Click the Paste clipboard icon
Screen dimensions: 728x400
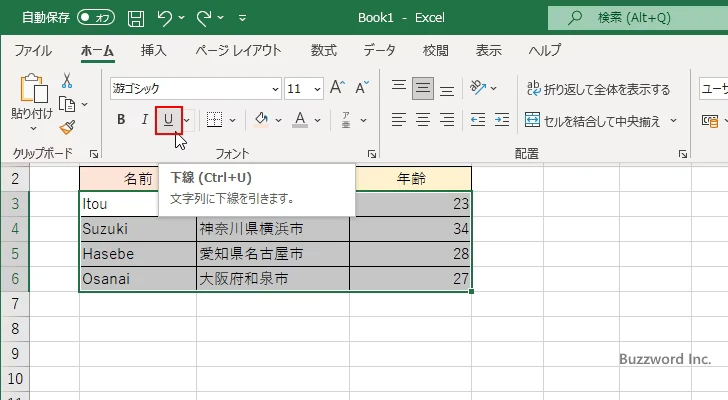[34, 88]
